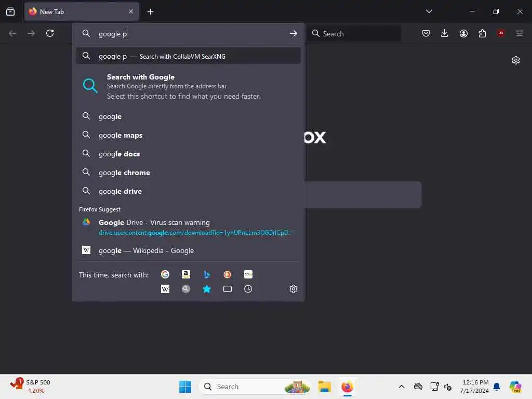
Task: Go forward one page
Action: click(31, 33)
